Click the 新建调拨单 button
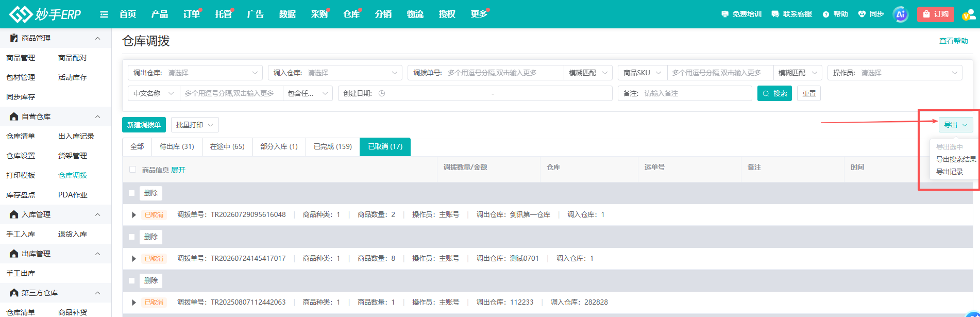The image size is (980, 317). coord(144,125)
